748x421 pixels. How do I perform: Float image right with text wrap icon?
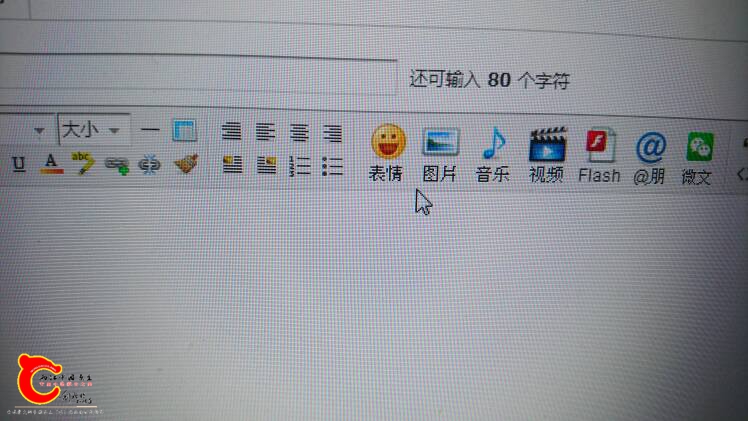pos(266,165)
